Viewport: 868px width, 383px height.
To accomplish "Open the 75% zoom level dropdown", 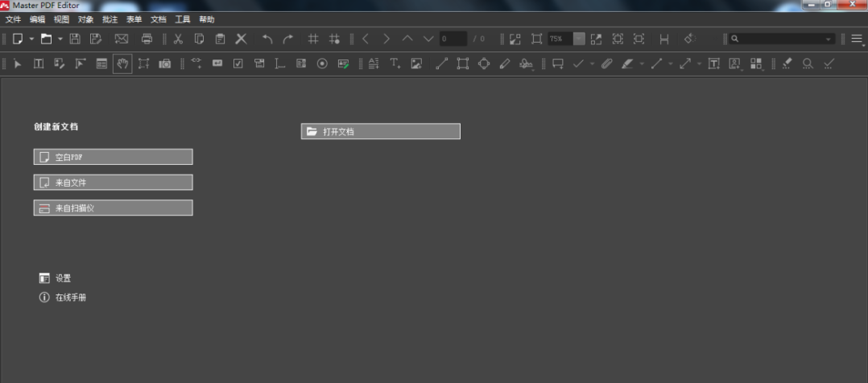I will coord(579,39).
